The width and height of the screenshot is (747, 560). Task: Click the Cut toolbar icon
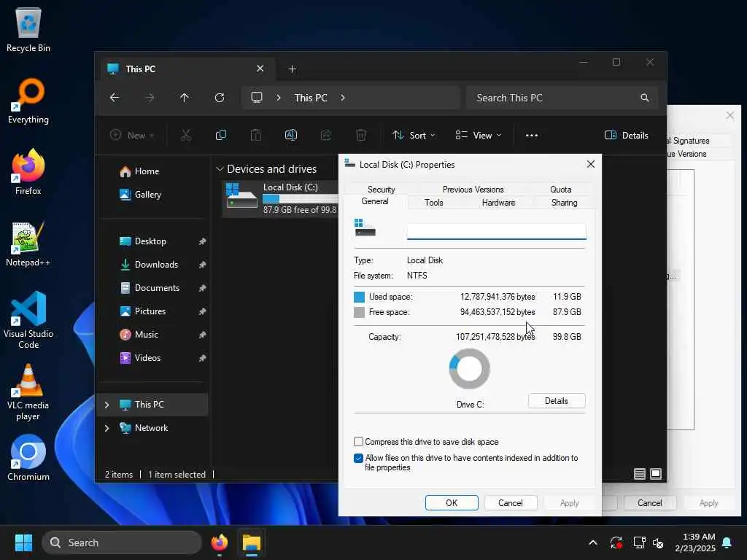(x=186, y=135)
